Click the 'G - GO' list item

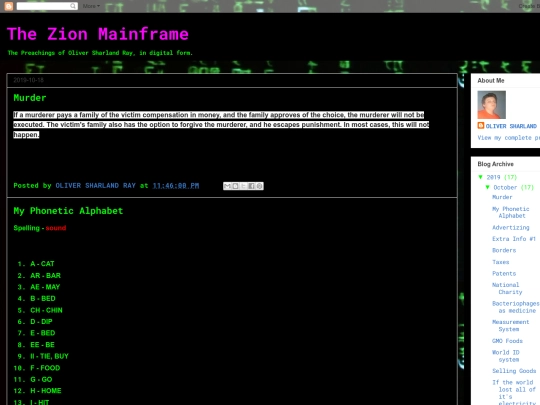(x=41, y=380)
